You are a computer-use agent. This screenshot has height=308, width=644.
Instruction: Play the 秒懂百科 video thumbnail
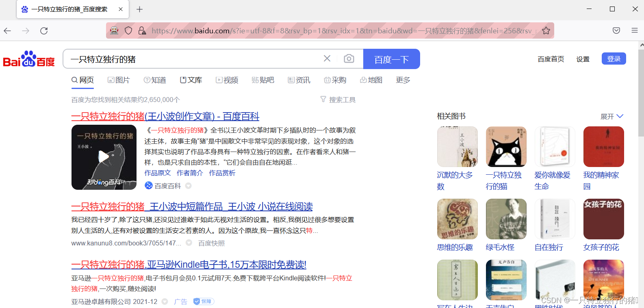tap(104, 157)
